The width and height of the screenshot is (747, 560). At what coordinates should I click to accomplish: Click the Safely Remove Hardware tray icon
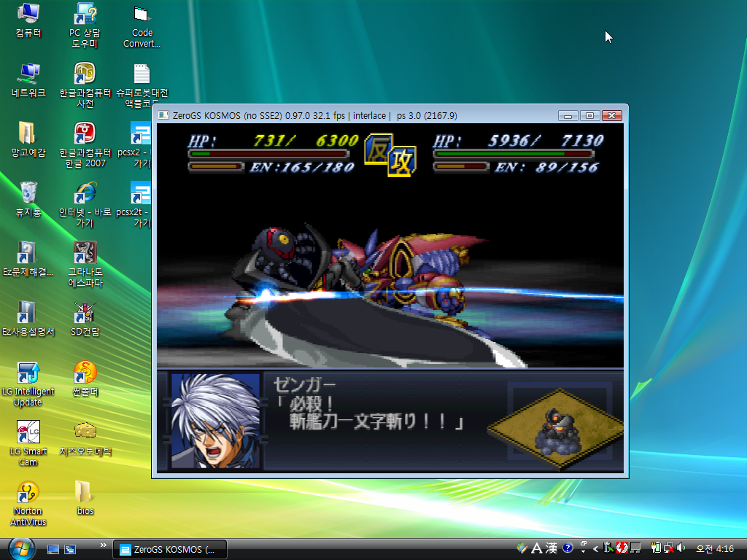pos(608,548)
